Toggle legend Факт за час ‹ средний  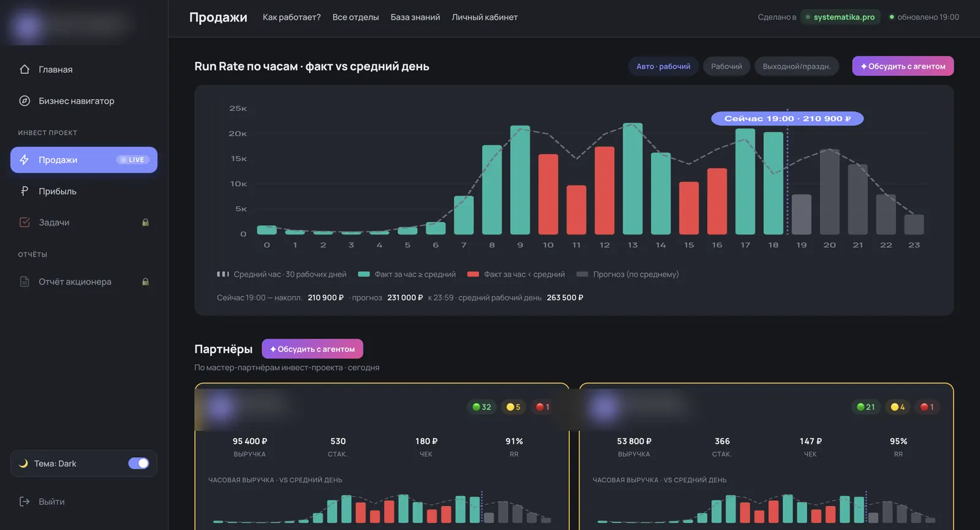(x=516, y=274)
